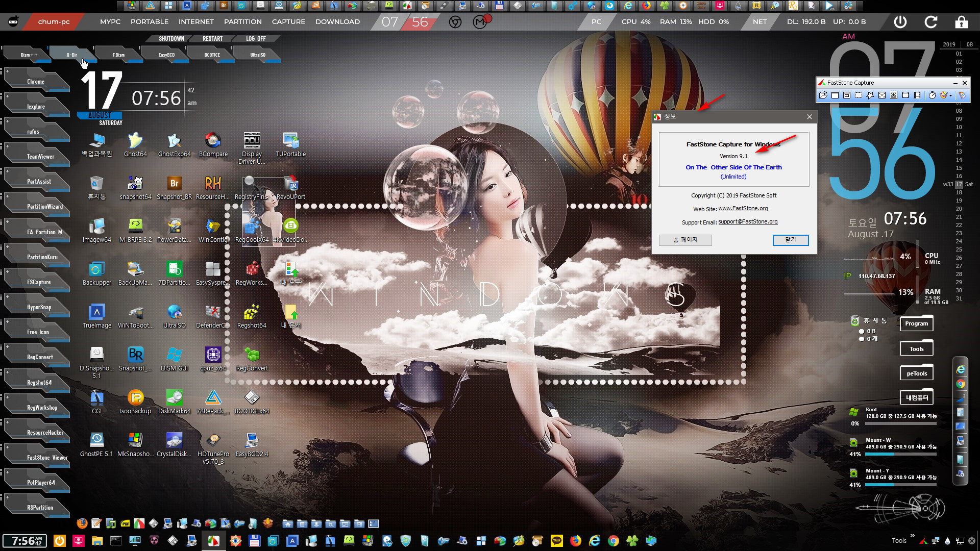Open FastStone Capture settings icon
The image size is (980, 551).
962,95
